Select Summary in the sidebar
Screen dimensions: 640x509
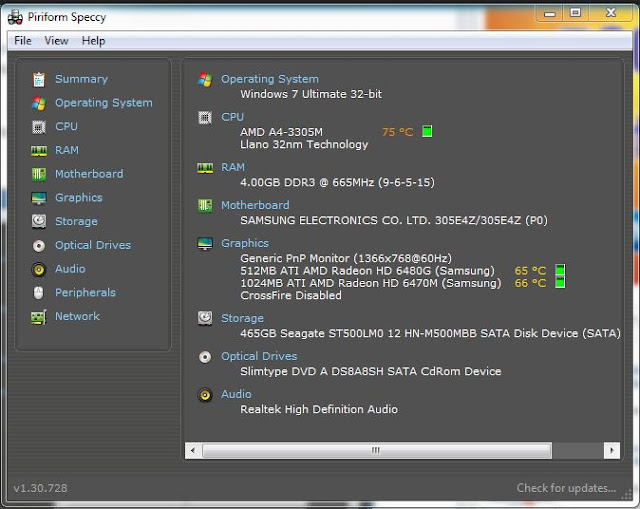click(x=81, y=79)
